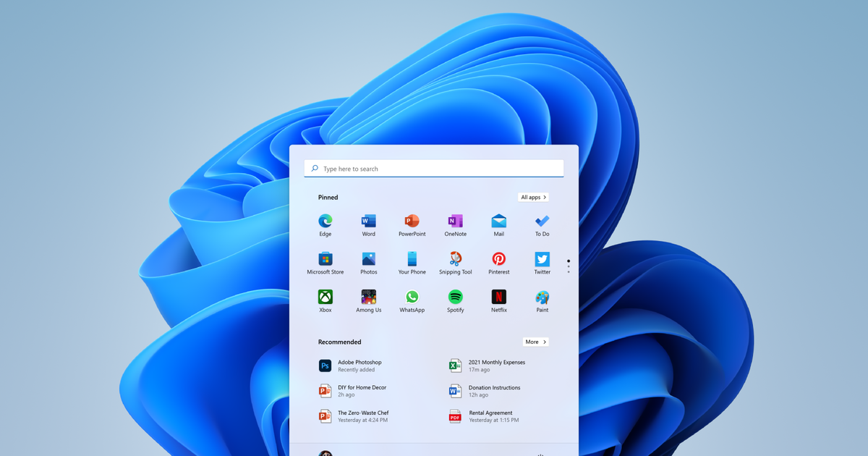Expand More recommended items

(x=535, y=342)
